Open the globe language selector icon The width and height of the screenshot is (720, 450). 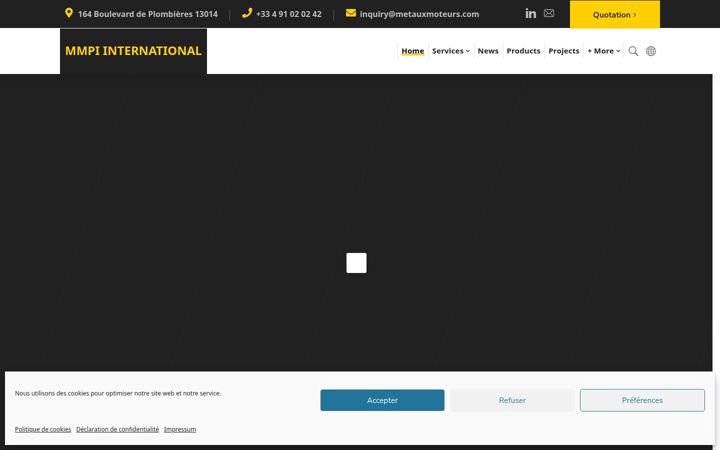click(x=651, y=51)
